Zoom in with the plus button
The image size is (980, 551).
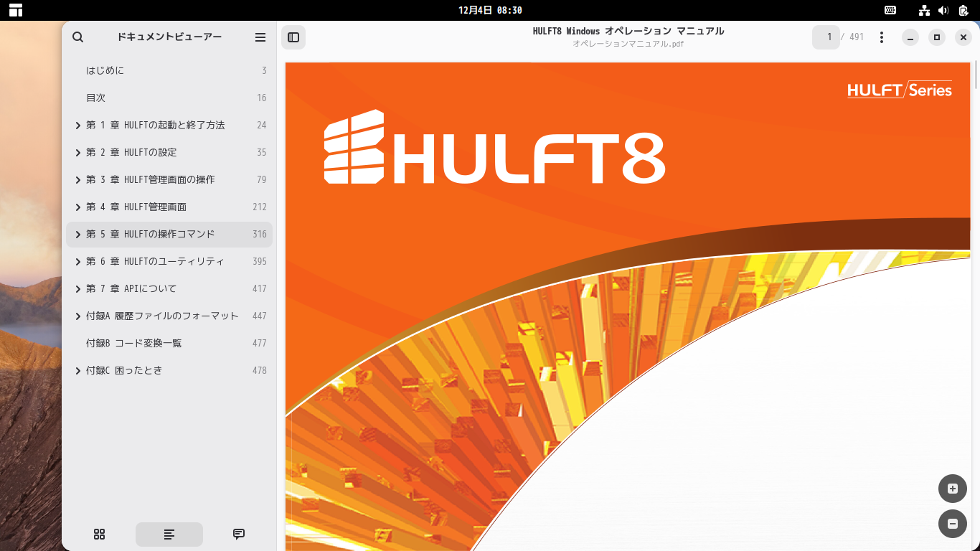[x=953, y=489]
